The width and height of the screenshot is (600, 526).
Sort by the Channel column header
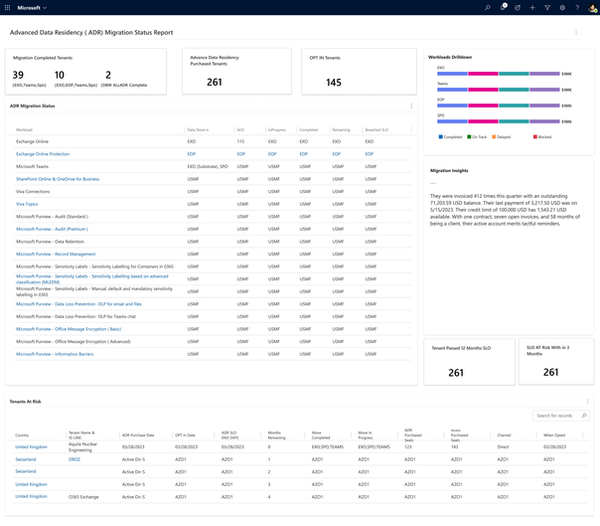click(504, 435)
